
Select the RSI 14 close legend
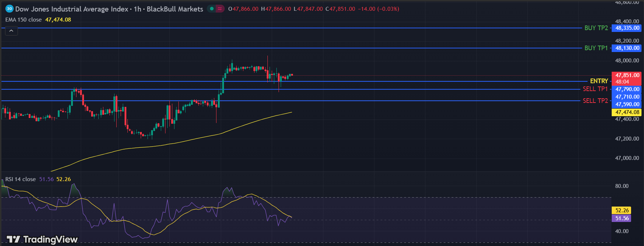(20, 179)
